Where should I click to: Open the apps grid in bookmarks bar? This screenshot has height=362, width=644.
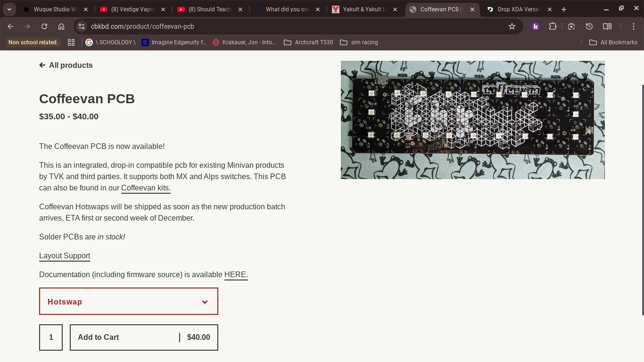tap(71, 42)
